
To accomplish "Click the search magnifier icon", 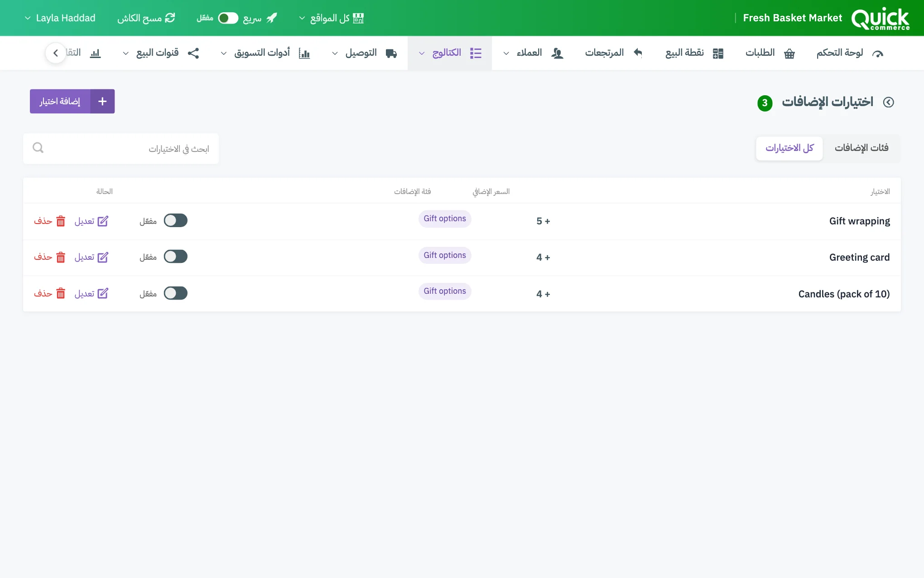I will [x=38, y=148].
